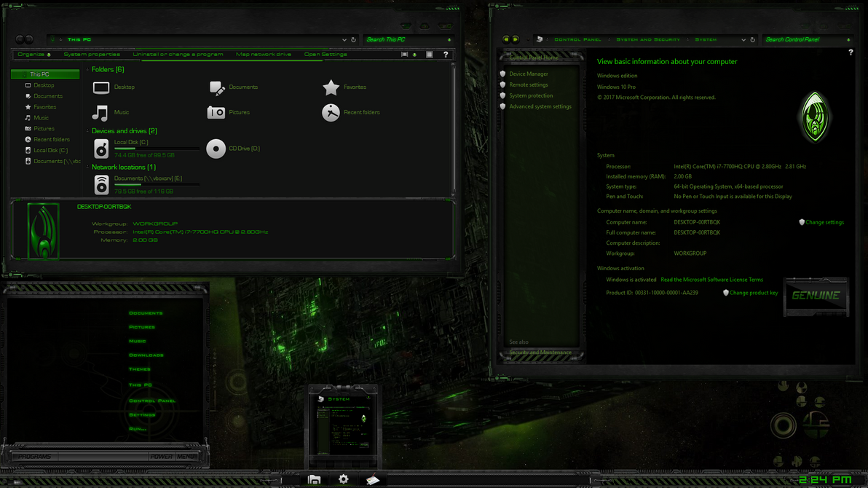Click the Recent folders clock icon
868x488 pixels.
coord(331,113)
